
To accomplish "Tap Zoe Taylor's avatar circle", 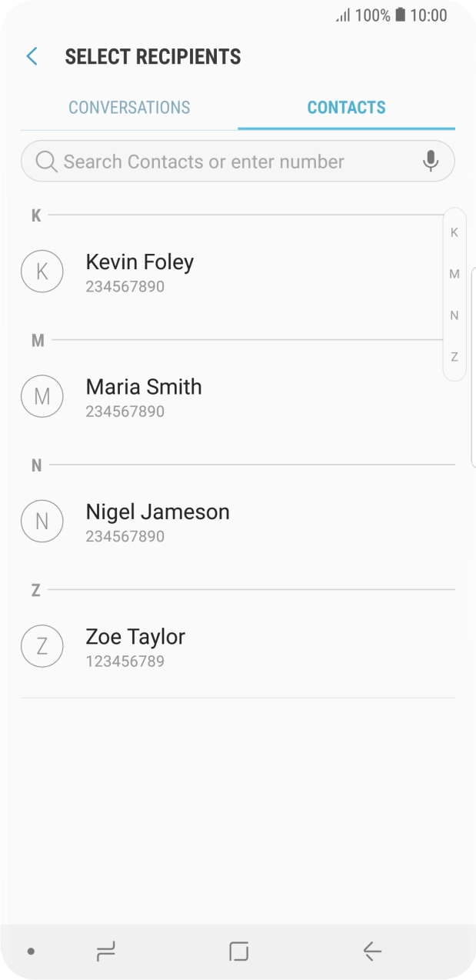I will click(x=42, y=645).
